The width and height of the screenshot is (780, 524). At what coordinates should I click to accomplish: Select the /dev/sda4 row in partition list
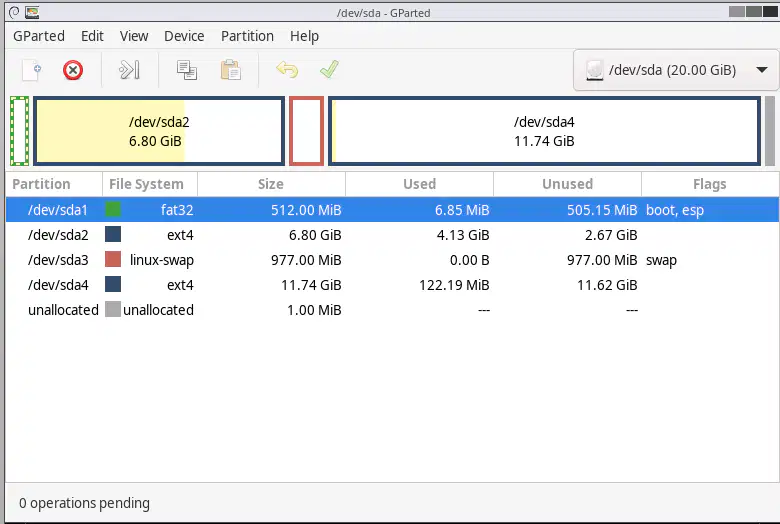pyautogui.click(x=392, y=285)
